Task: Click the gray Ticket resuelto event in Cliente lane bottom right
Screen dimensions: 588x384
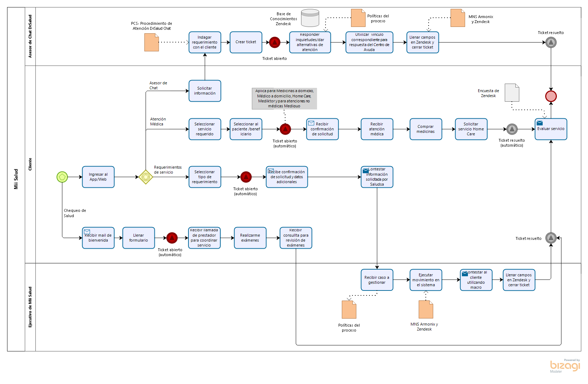Action: pos(551,238)
